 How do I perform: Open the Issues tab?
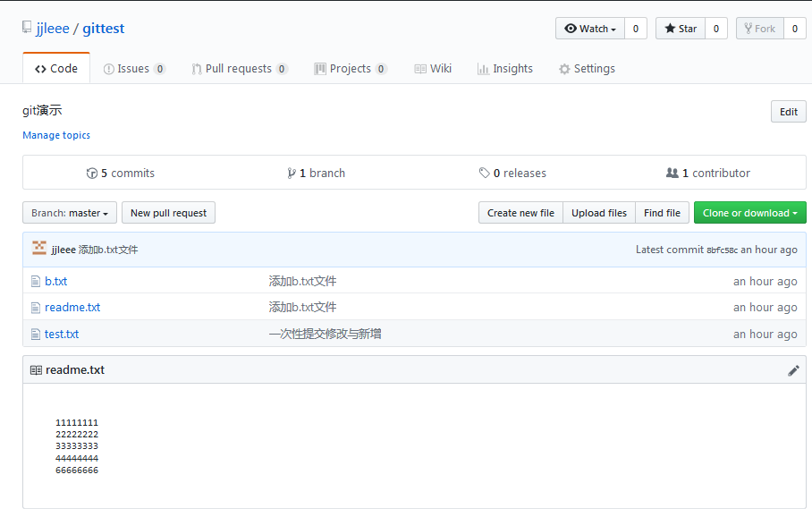click(x=134, y=68)
